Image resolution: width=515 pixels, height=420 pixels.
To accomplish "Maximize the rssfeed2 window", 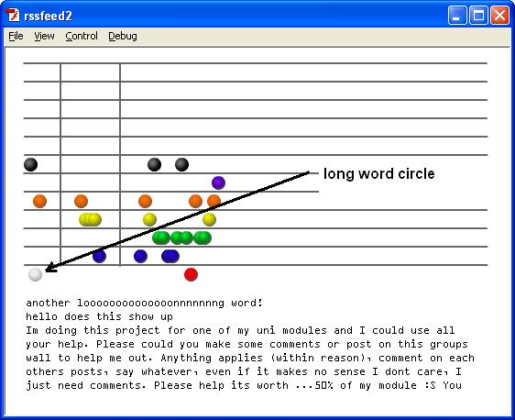I will 478,15.
